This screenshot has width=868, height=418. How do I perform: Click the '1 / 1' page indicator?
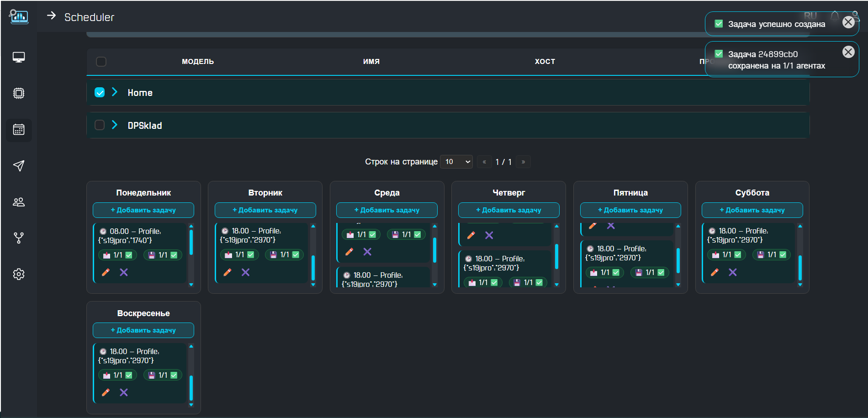pyautogui.click(x=503, y=162)
